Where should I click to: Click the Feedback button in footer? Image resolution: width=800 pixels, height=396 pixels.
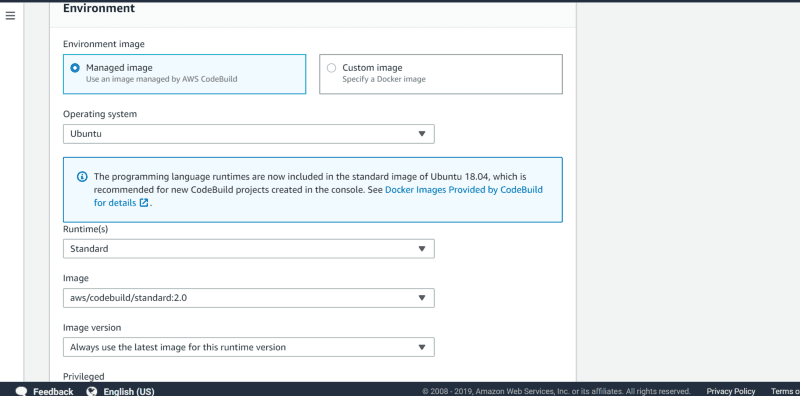(x=44, y=391)
